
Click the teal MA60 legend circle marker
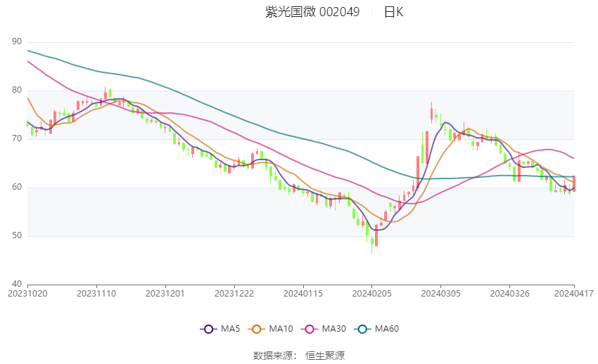click(362, 328)
